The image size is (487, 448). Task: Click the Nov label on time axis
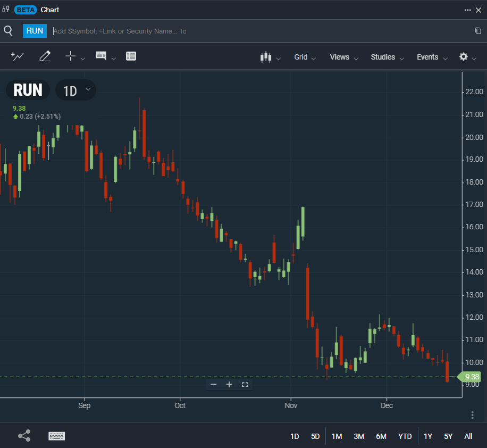click(291, 405)
